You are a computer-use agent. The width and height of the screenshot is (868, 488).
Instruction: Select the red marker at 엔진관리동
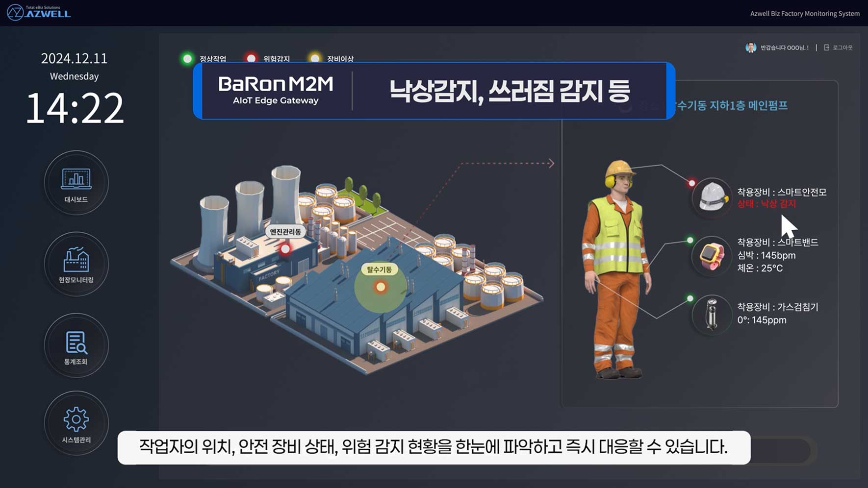pos(285,249)
